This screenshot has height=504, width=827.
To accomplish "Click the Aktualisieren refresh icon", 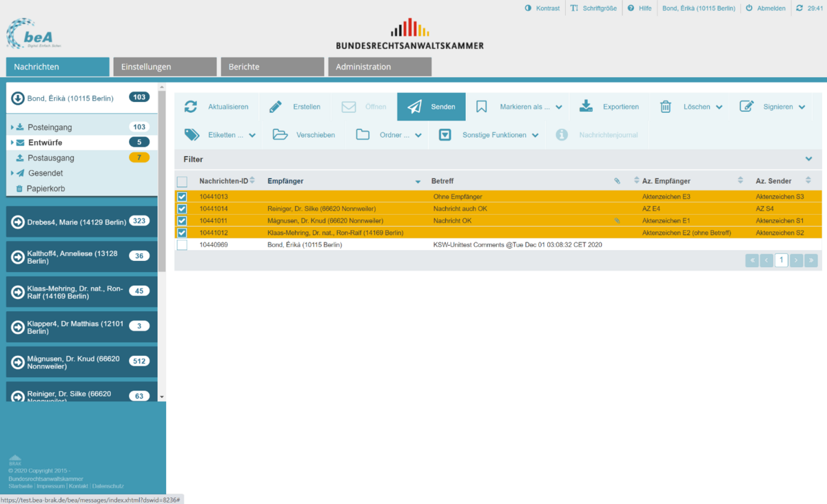I will [191, 107].
